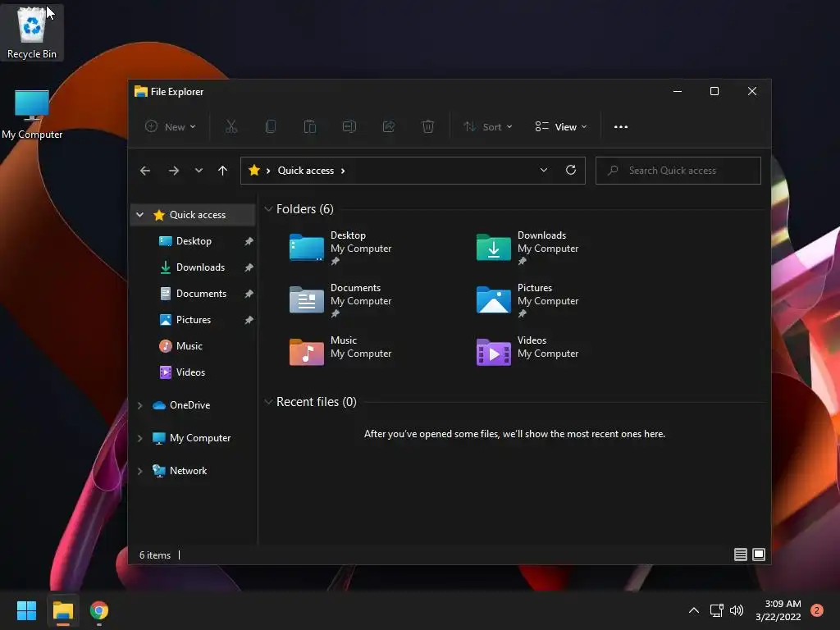
Task: Open the notification center badge
Action: pos(816,610)
